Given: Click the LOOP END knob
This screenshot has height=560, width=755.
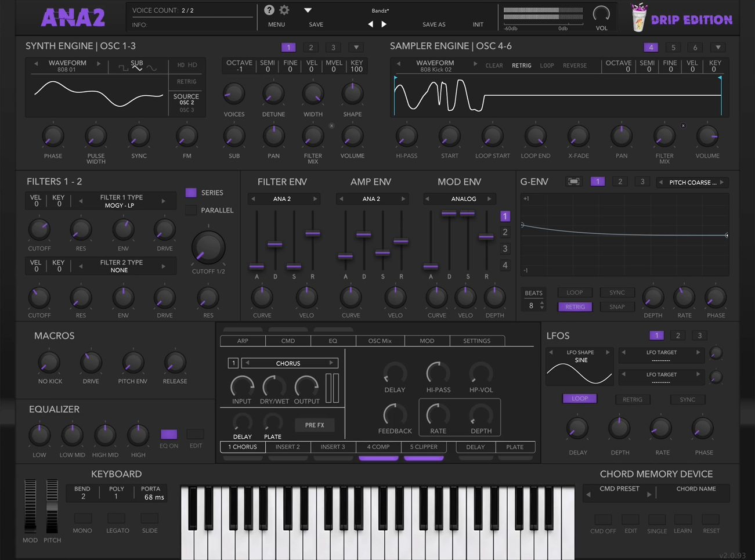Looking at the screenshot, I should tap(535, 136).
